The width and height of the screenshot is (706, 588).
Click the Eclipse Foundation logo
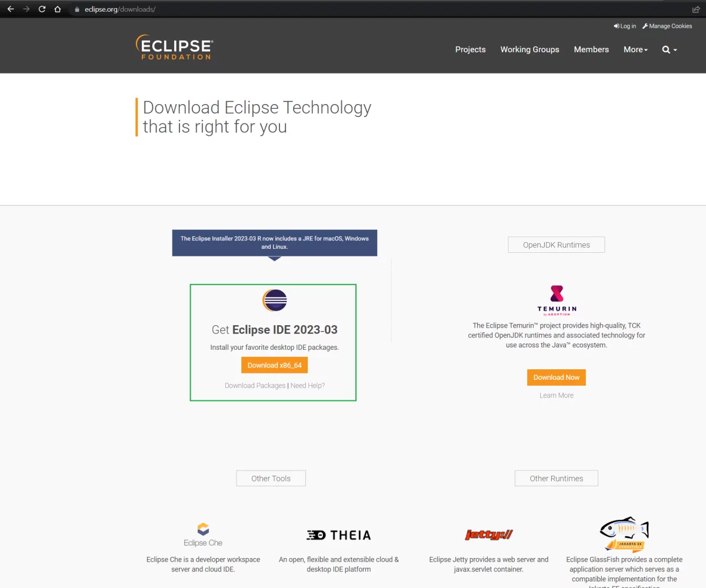[174, 48]
